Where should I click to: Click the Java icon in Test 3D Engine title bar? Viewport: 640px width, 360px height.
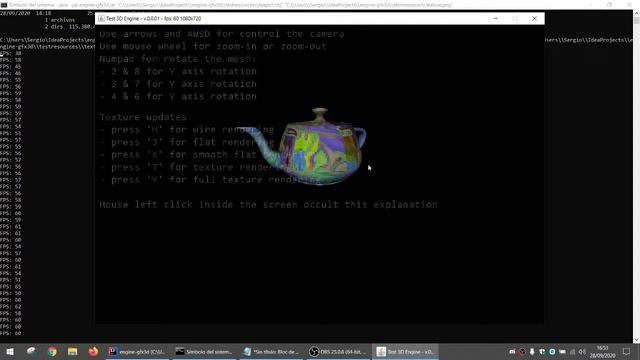[101, 18]
